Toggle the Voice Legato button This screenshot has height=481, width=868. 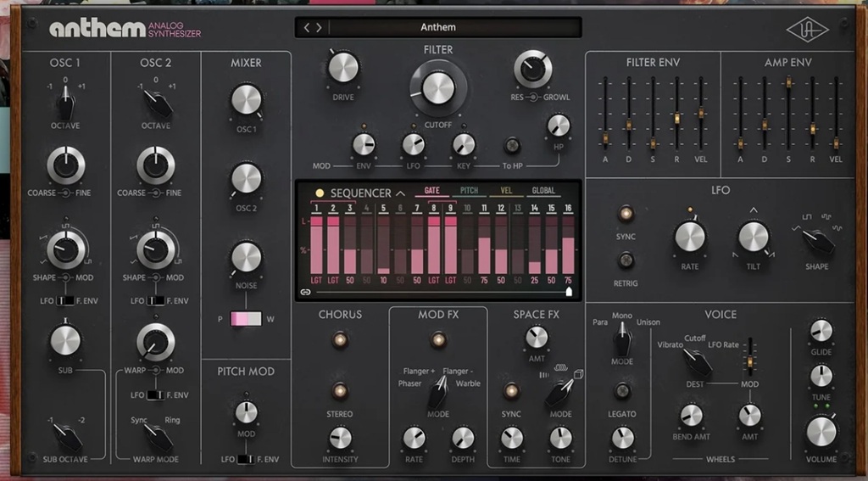pos(622,391)
